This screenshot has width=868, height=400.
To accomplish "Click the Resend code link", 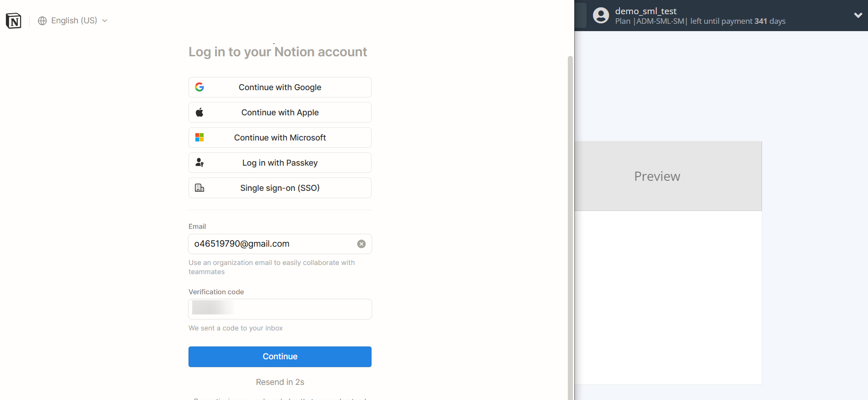I will (280, 382).
